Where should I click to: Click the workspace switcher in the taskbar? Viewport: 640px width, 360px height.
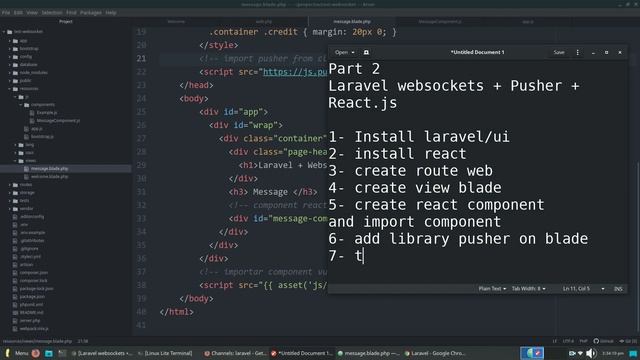coord(532,353)
